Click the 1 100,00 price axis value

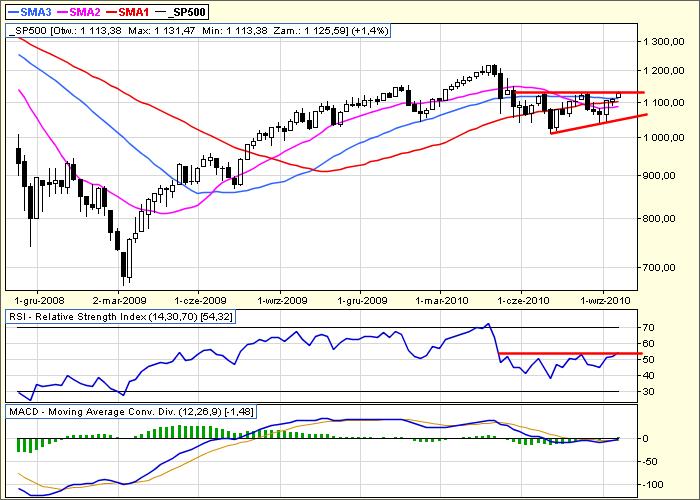(664, 103)
